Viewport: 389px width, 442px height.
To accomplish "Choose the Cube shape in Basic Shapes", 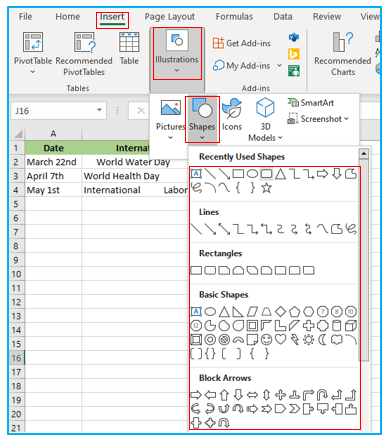I will (x=351, y=326).
